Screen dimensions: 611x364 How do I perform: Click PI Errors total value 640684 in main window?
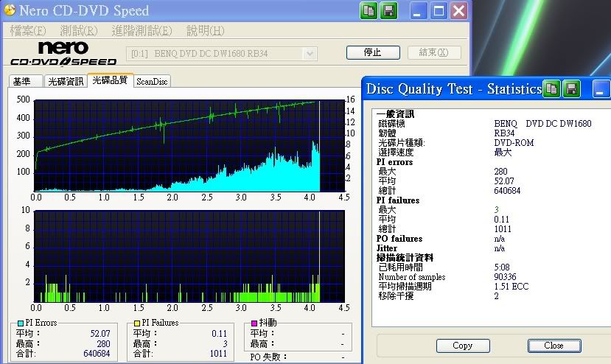(97, 354)
